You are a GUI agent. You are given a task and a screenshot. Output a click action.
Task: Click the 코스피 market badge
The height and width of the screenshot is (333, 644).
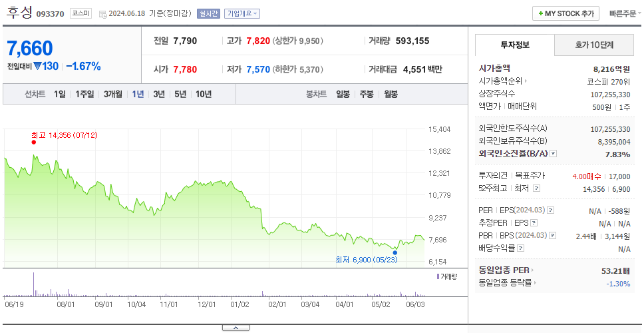click(x=80, y=13)
